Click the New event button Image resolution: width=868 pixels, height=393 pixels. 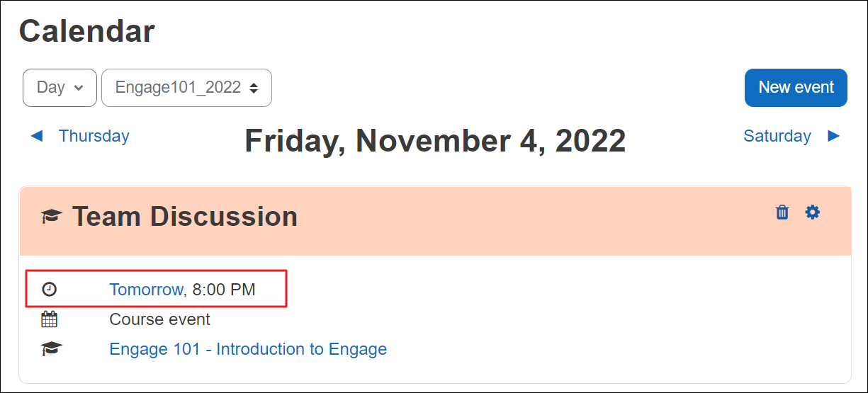point(796,88)
